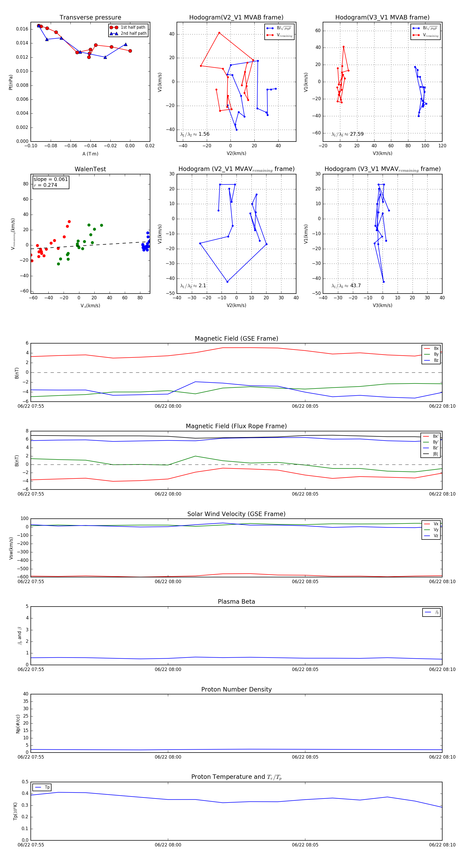This screenshot has width=473, height=868.
Task: Click the lowest blue point in MVAV V2_V1 hodogram
Action: click(227, 282)
